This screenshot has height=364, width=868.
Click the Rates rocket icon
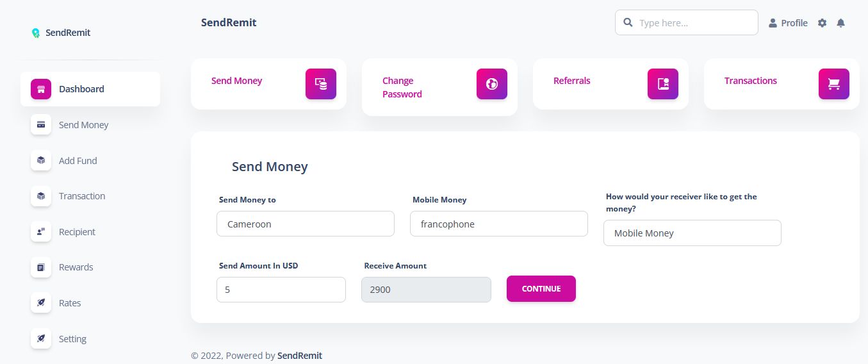(x=41, y=303)
